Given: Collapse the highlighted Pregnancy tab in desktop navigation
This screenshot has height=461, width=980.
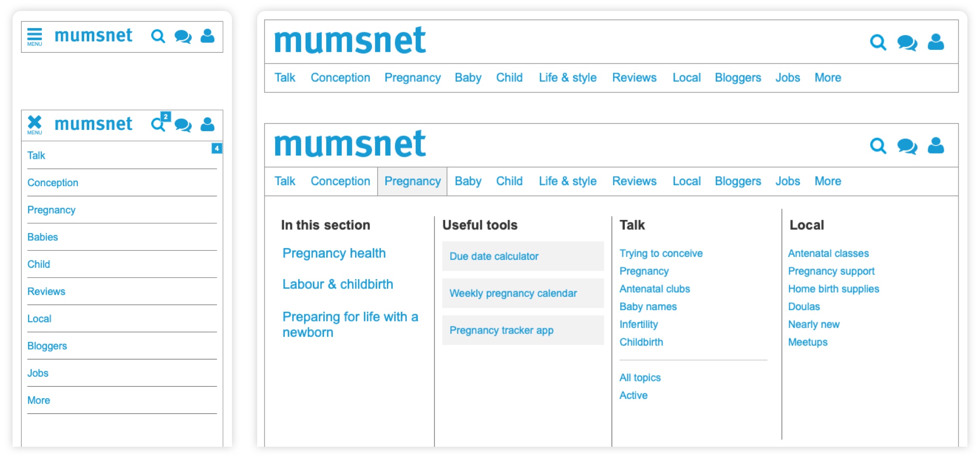Looking at the screenshot, I should [413, 181].
